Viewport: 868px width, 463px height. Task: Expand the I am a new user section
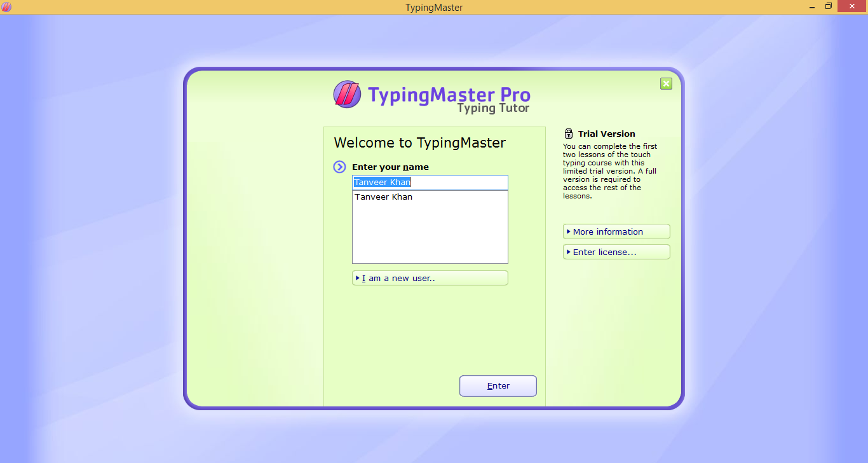point(430,277)
